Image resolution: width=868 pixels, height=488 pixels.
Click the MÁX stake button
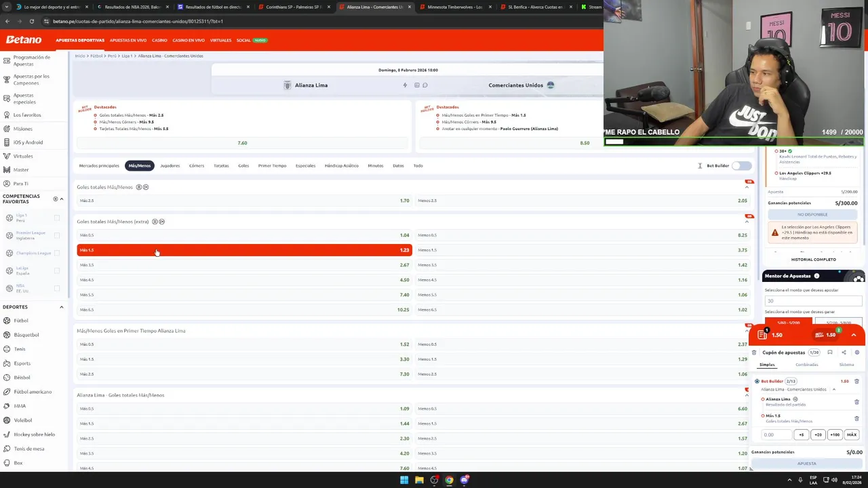[851, 435]
